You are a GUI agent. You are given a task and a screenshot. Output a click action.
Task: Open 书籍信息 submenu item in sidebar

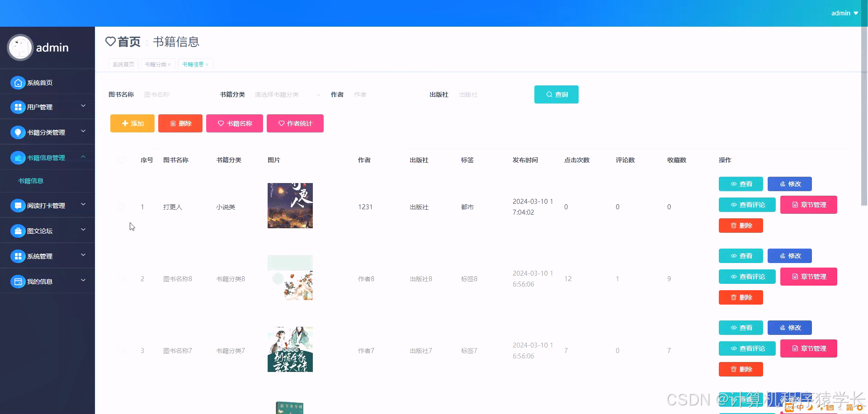click(31, 181)
